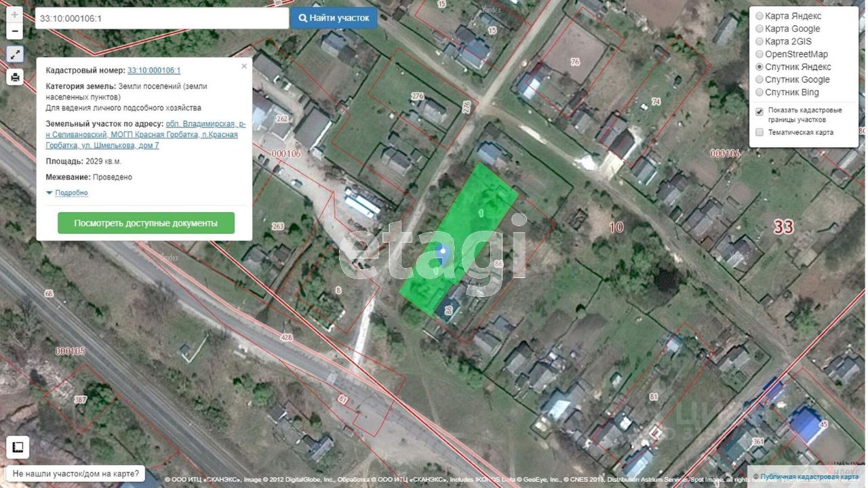This screenshot has height=488, width=868.
Task: Zoom in on the map
Action: [15, 14]
